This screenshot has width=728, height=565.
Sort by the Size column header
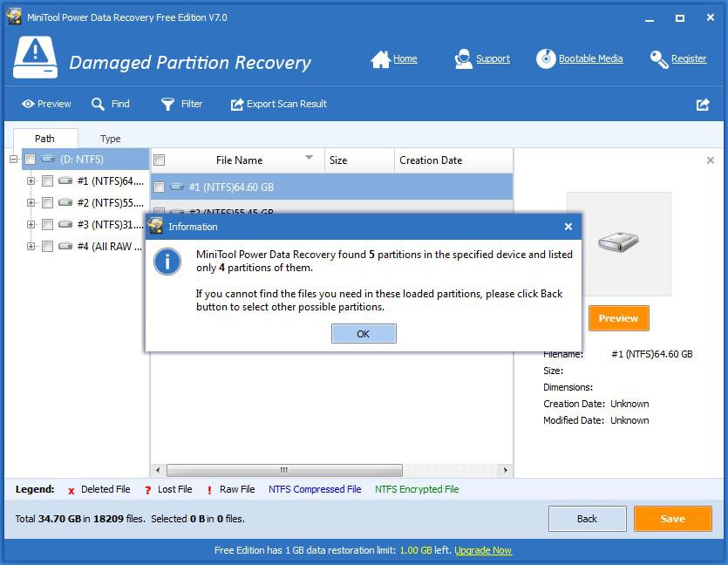click(x=359, y=160)
